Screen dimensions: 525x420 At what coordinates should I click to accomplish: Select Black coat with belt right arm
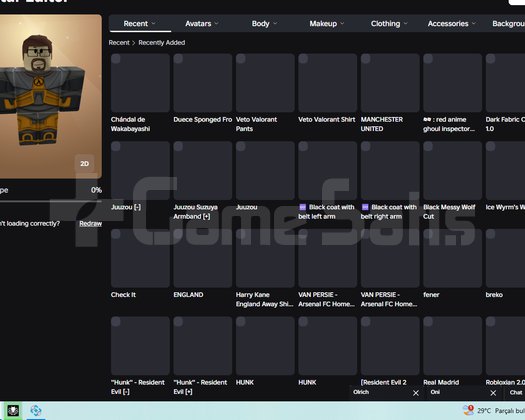tap(390, 170)
